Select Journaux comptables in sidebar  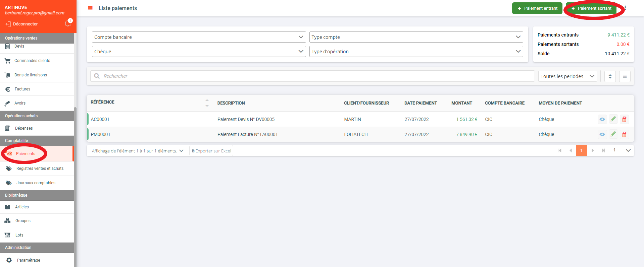coord(36,183)
